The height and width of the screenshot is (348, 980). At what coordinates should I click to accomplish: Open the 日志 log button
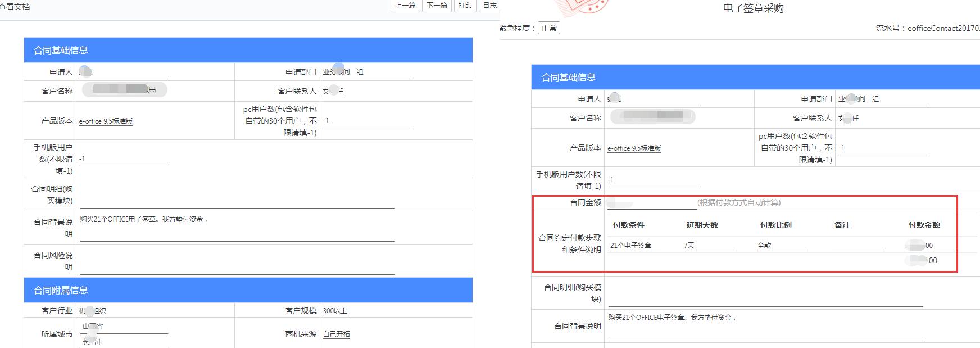(x=489, y=6)
